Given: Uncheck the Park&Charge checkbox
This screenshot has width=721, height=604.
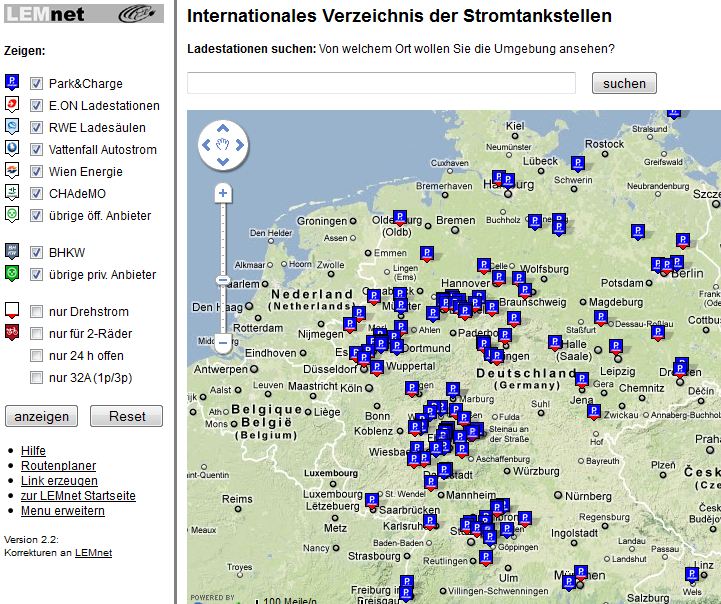Looking at the screenshot, I should 36,84.
